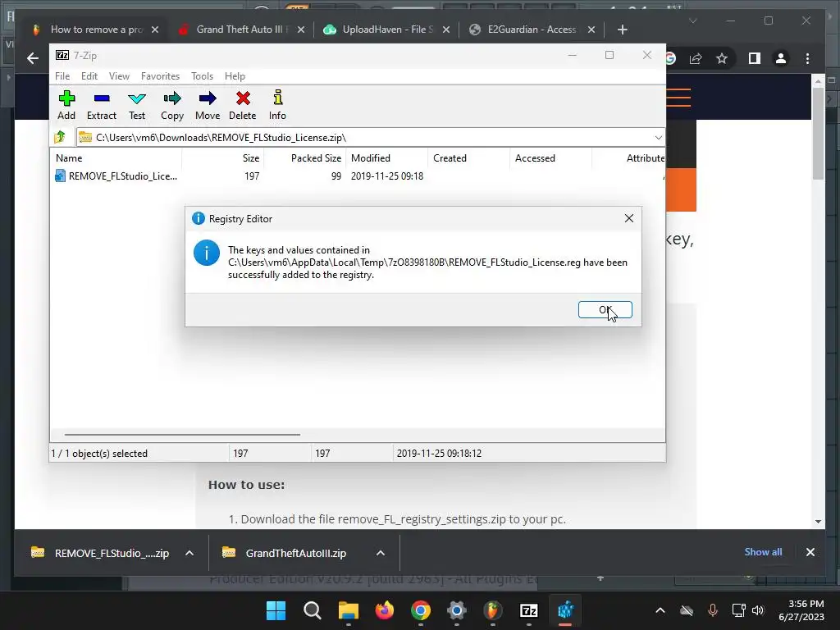Click the volume icon in system tray
The width and height of the screenshot is (840, 630).
(x=757, y=610)
